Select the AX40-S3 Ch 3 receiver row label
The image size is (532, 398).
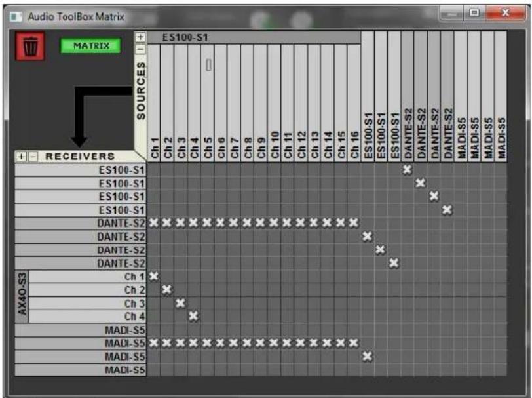88,303
